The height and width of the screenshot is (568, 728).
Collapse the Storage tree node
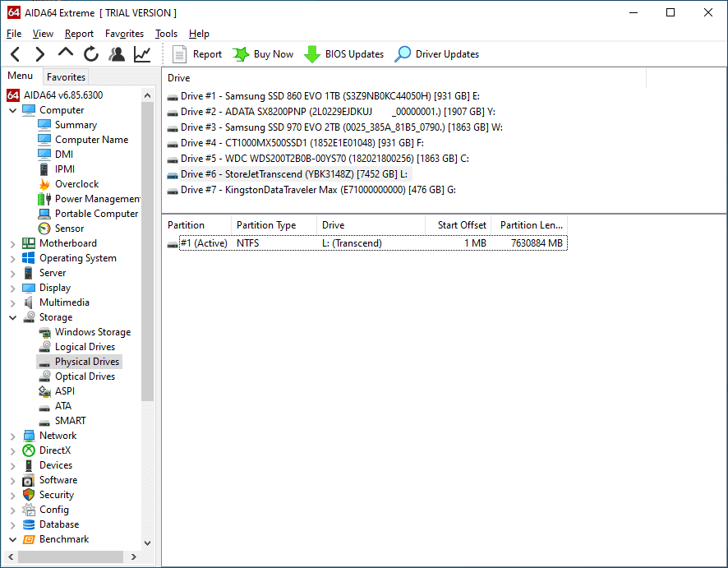click(13, 317)
